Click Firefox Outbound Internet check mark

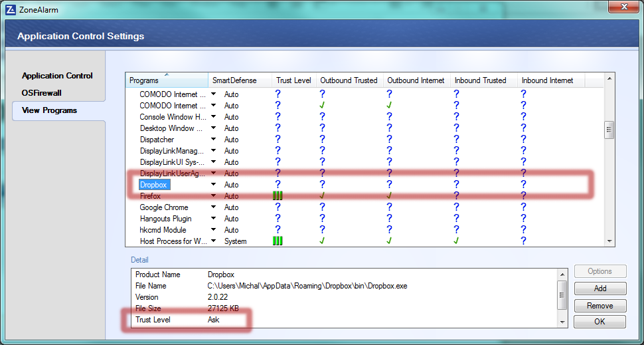pyautogui.click(x=389, y=196)
